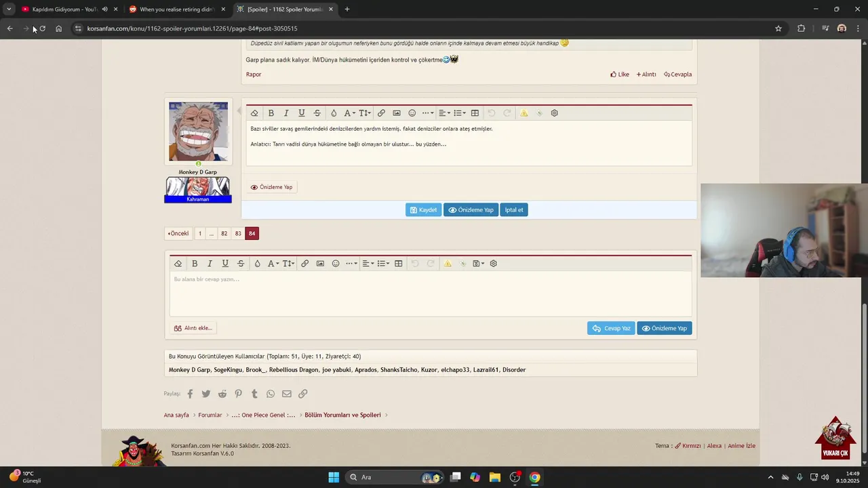Image resolution: width=868 pixels, height=488 pixels.
Task: Open alignment dropdown in reply editor toolbar
Action: point(368,264)
